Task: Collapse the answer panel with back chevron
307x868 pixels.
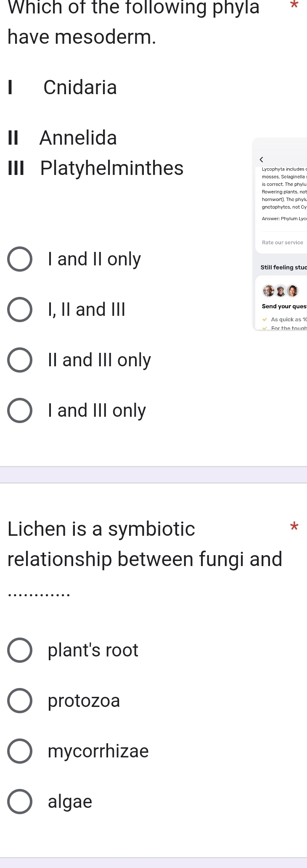Action: click(262, 159)
